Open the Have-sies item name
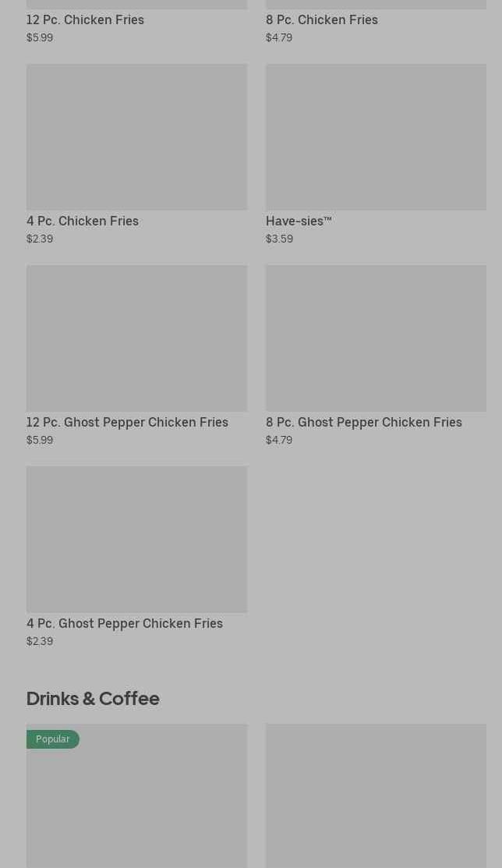 click(x=299, y=221)
